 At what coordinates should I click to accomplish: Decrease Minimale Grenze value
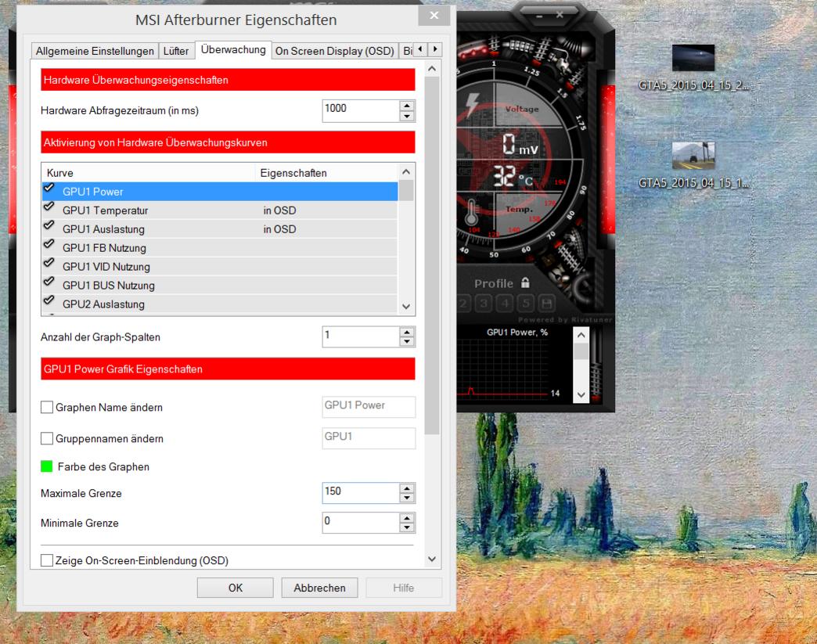(x=407, y=528)
